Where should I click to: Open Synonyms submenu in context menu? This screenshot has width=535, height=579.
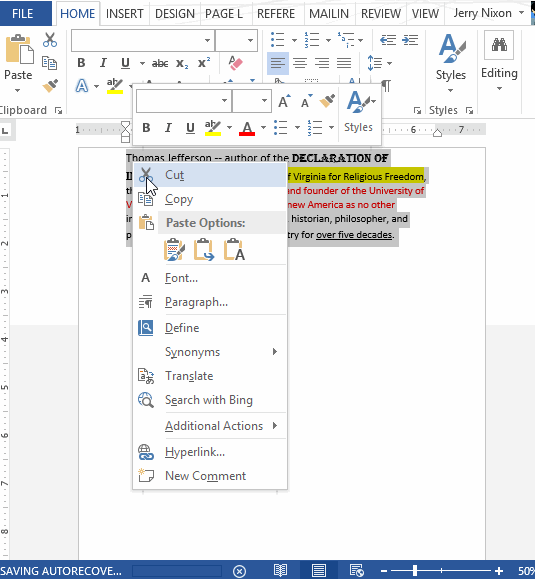(210, 352)
